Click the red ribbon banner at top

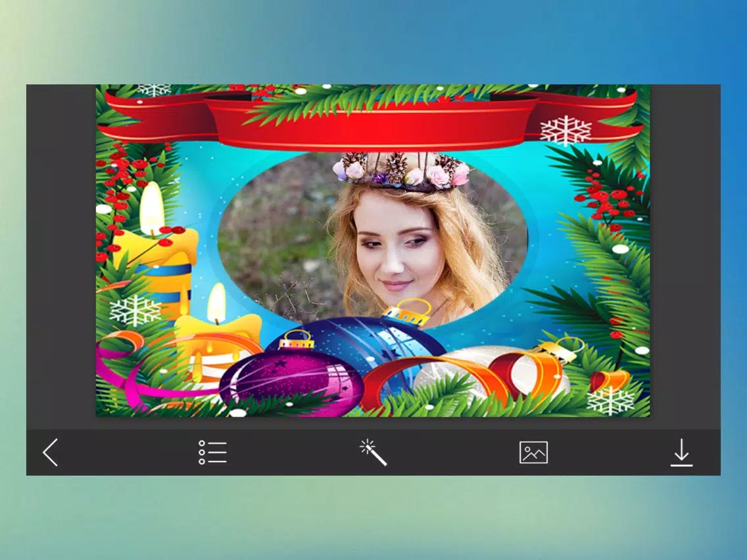click(372, 122)
